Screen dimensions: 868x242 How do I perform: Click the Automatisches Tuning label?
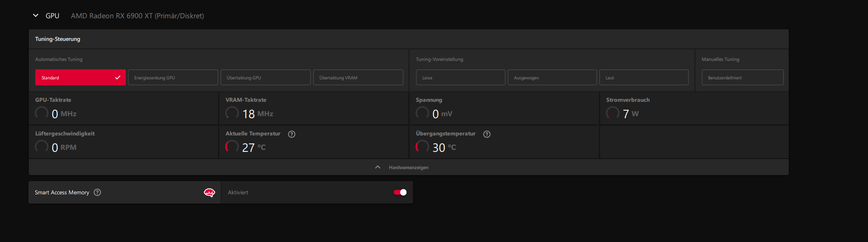click(59, 59)
